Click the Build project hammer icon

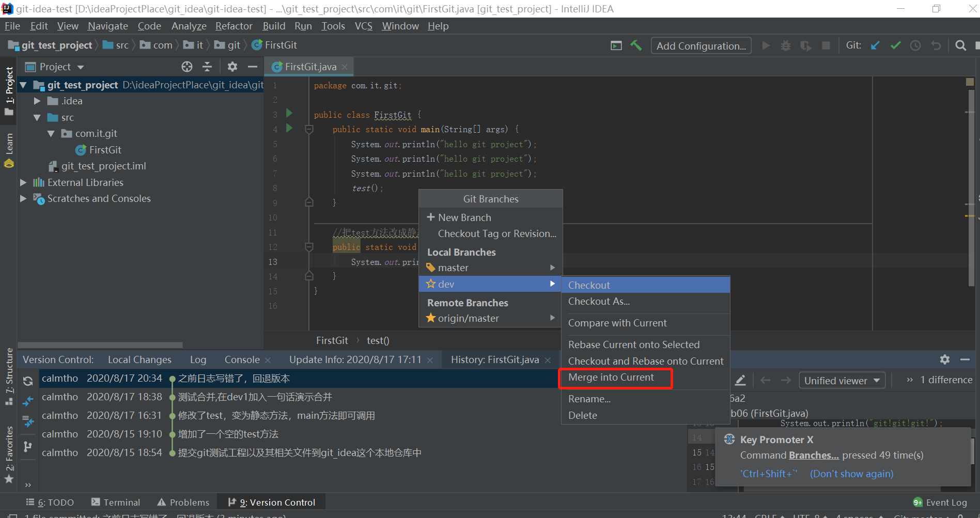point(636,45)
